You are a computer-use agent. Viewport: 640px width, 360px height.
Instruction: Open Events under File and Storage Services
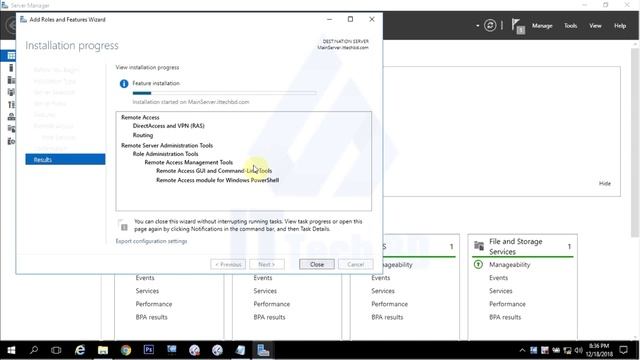click(x=498, y=278)
